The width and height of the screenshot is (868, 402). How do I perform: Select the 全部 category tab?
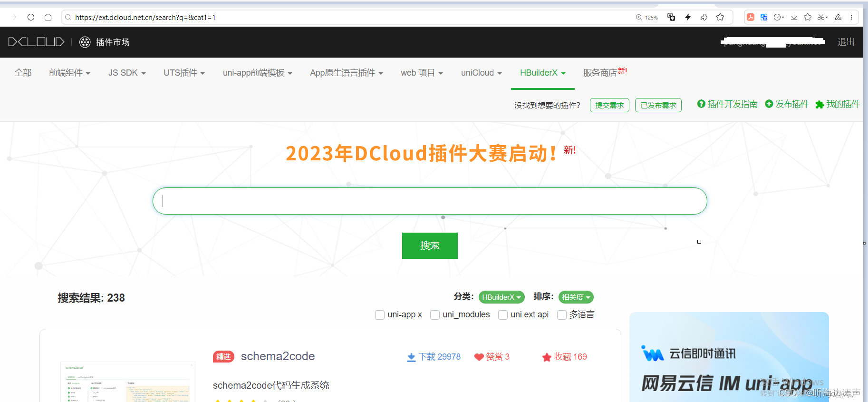coord(23,73)
